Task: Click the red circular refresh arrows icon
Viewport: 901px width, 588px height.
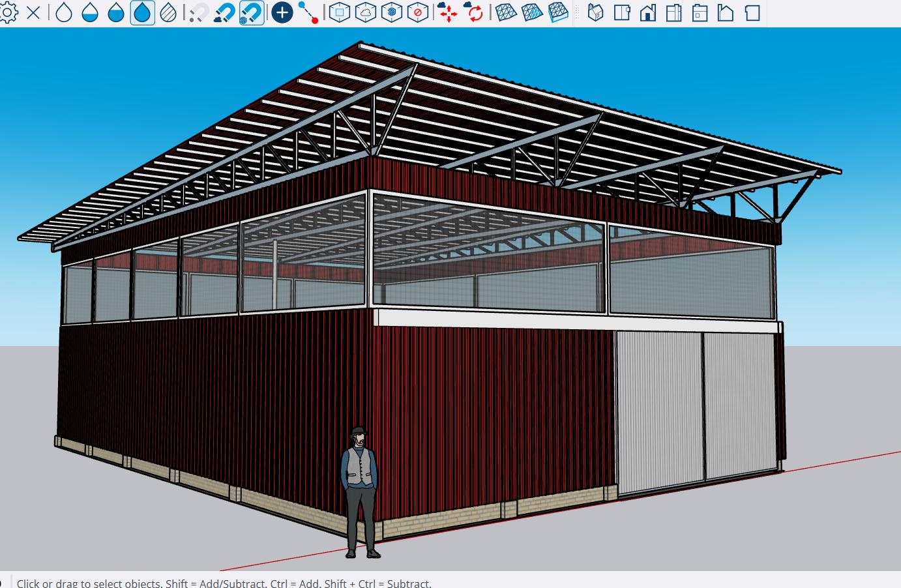Action: coord(475,12)
